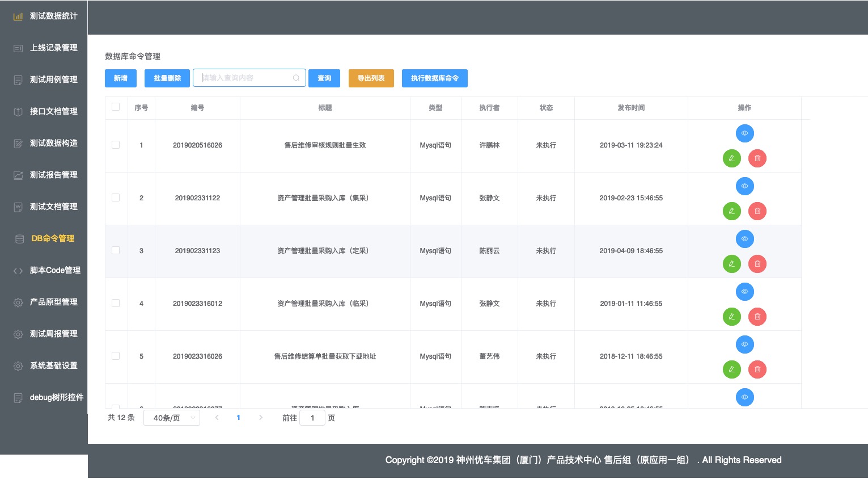Click 批量删除 button
The image size is (868, 479).
pyautogui.click(x=167, y=78)
